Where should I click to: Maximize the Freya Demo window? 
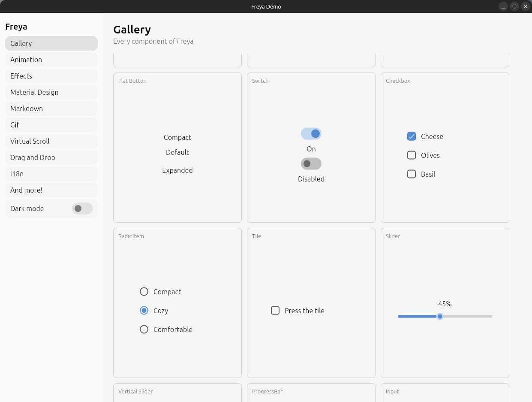coord(514,6)
